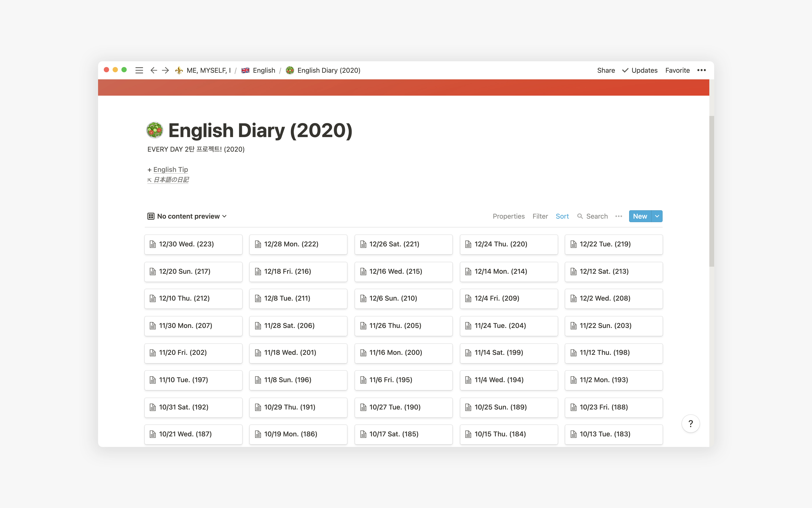This screenshot has width=812, height=508.
Task: Open the help question mark button
Action: 690,424
